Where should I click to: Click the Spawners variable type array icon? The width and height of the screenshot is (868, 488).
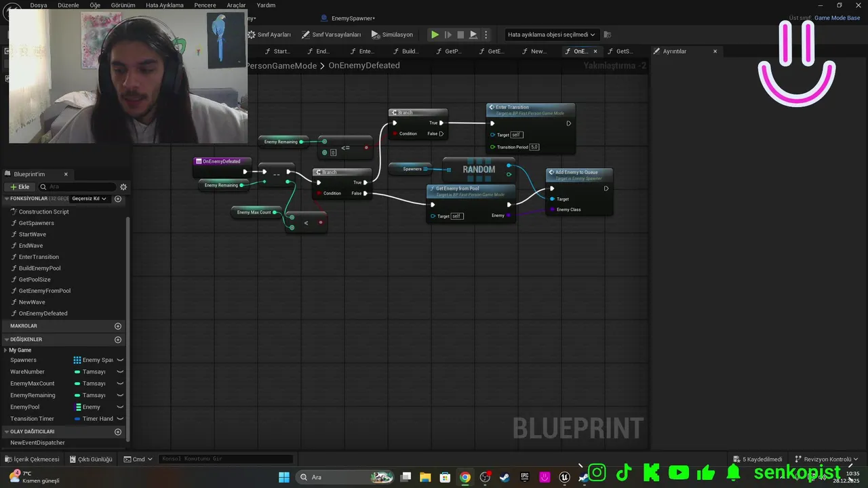pos(77,360)
